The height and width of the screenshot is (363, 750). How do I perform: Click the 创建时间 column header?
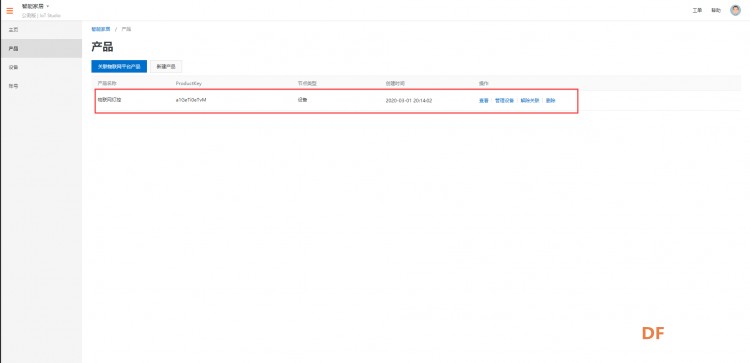pyautogui.click(x=395, y=83)
